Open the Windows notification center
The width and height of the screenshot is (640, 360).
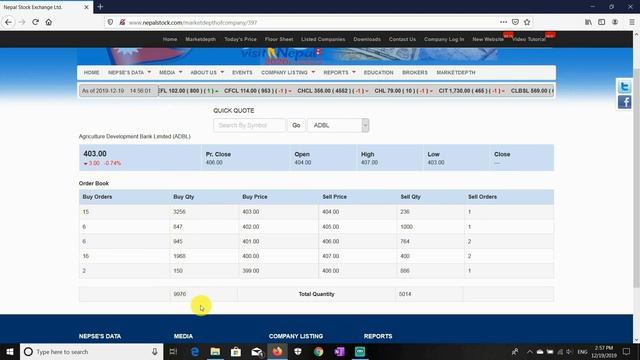tap(627, 351)
